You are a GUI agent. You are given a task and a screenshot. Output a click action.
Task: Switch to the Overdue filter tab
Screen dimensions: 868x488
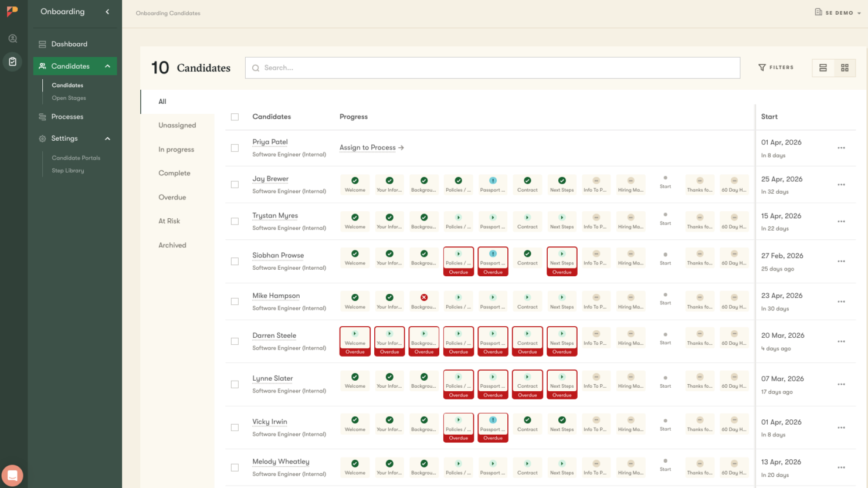172,196
